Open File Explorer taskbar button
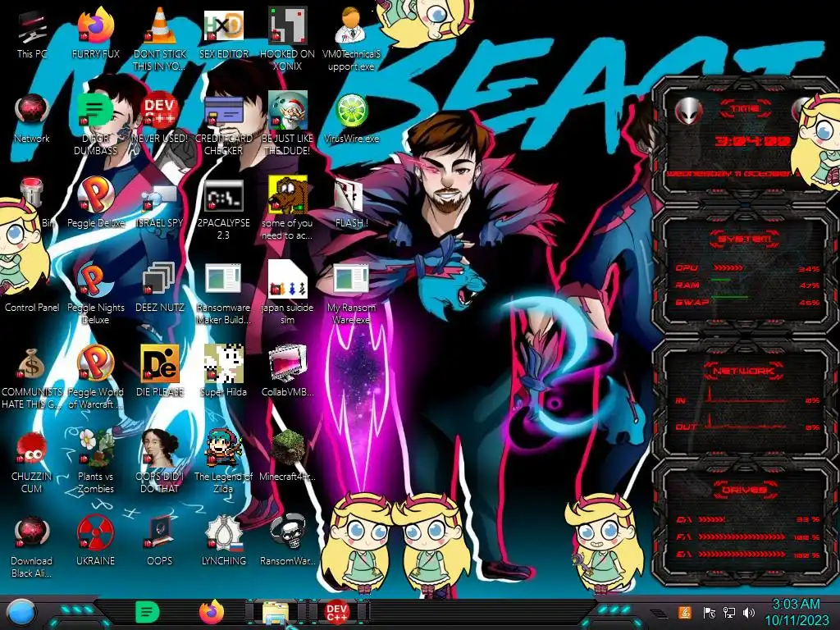 [x=276, y=612]
